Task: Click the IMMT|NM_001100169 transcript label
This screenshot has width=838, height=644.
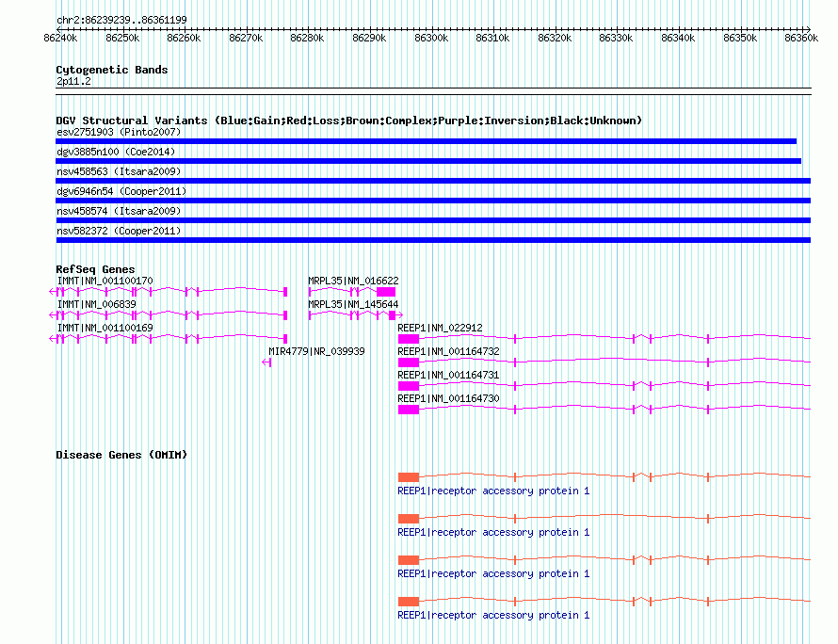Action: (105, 328)
